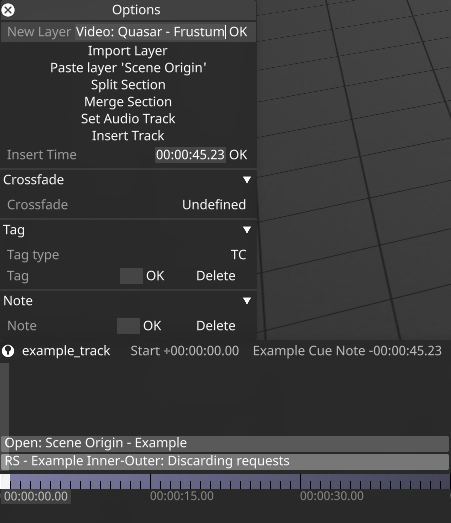The height and width of the screenshot is (523, 451).
Task: Open the Crossfade Undefined dropdown
Action: 214,205
